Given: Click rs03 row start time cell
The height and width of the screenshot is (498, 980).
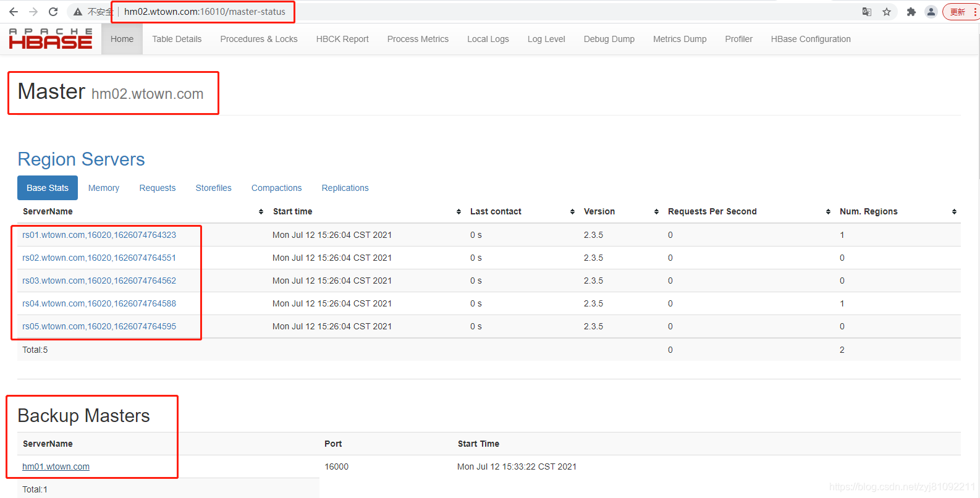Looking at the screenshot, I should (x=332, y=281).
